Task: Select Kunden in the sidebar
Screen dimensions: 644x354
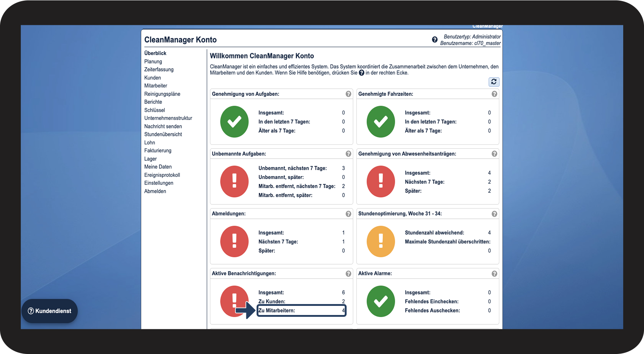Action: point(153,78)
